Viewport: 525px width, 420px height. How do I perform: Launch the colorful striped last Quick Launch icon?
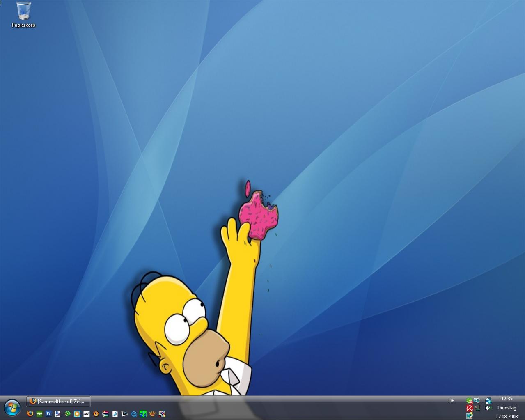[162, 414]
